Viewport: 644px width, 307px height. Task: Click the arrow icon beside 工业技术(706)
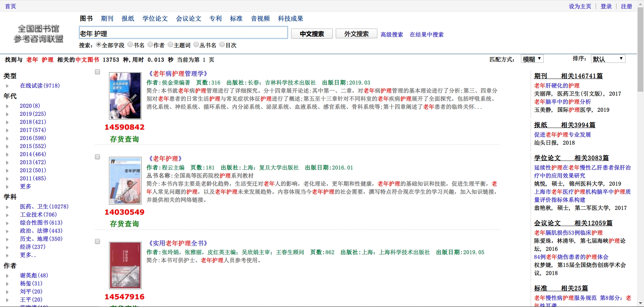pyautogui.click(x=7, y=215)
